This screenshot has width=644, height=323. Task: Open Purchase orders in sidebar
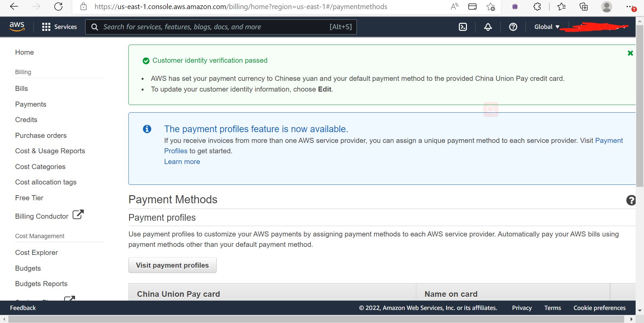point(41,136)
